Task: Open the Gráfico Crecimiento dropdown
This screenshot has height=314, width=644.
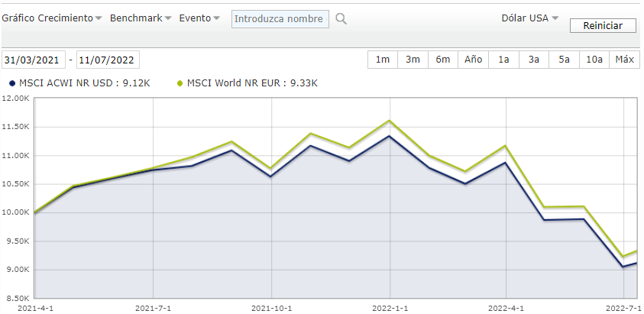Action: pyautogui.click(x=53, y=18)
